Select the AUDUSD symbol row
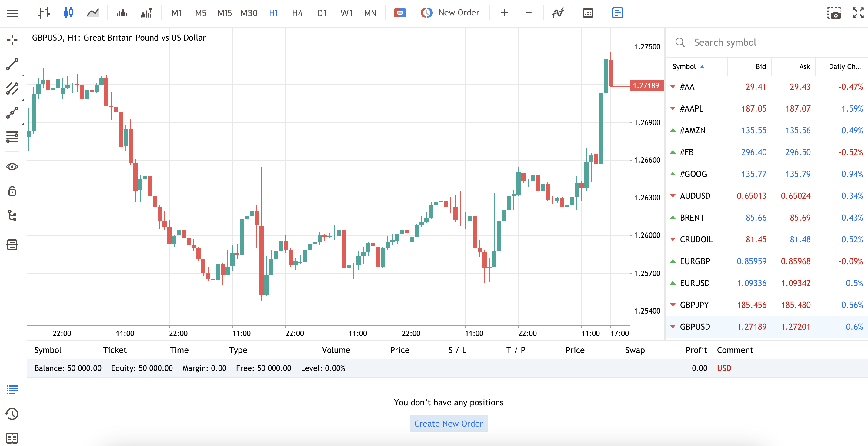868x446 pixels. pos(766,196)
